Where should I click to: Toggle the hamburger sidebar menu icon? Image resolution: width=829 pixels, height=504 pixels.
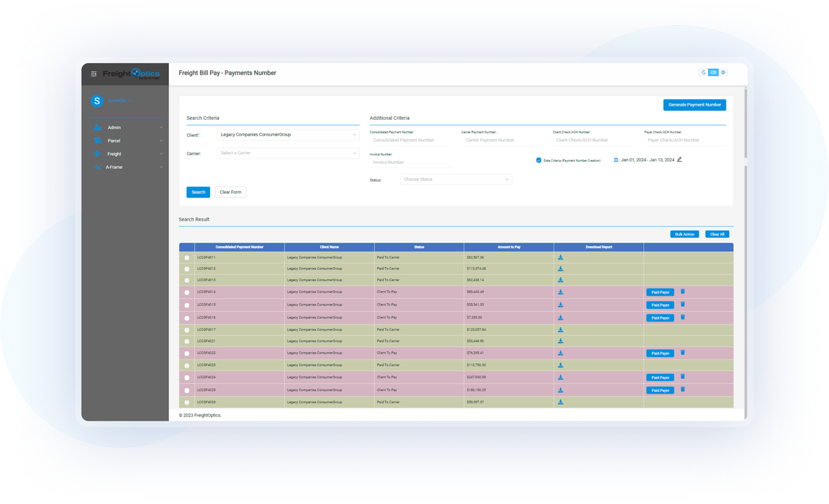[94, 74]
